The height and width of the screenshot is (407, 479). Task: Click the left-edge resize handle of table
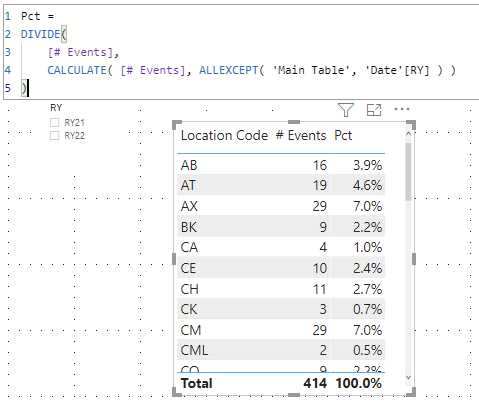tap(174, 258)
